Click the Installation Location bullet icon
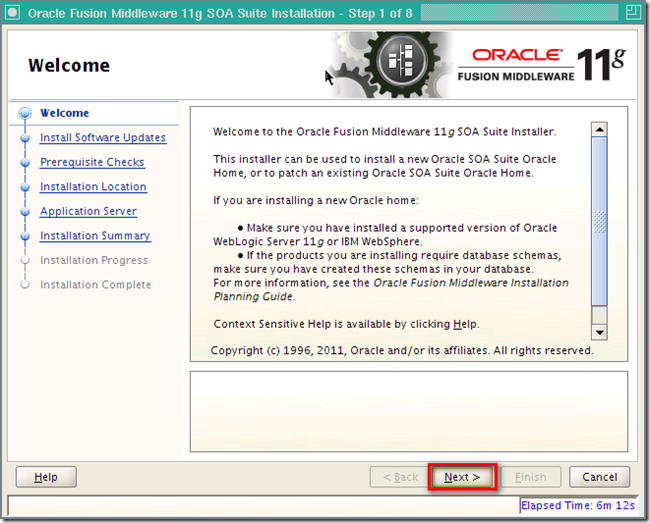Image resolution: width=650 pixels, height=523 pixels. click(25, 187)
